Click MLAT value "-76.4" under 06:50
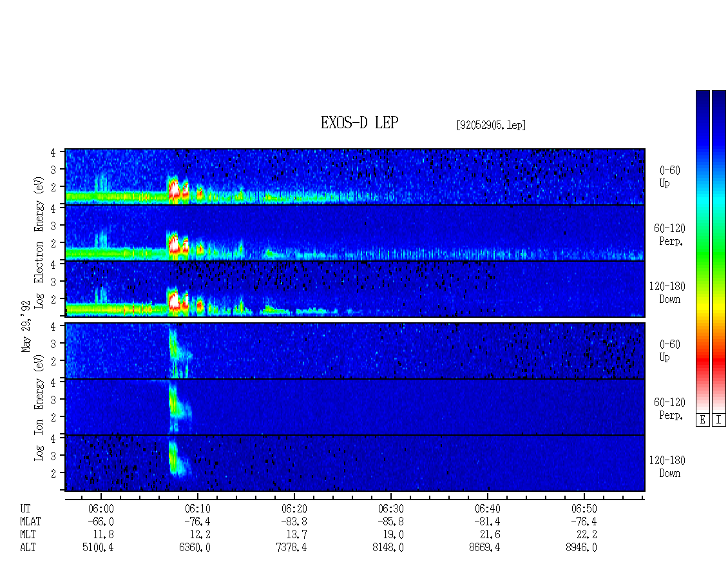 pos(584,521)
